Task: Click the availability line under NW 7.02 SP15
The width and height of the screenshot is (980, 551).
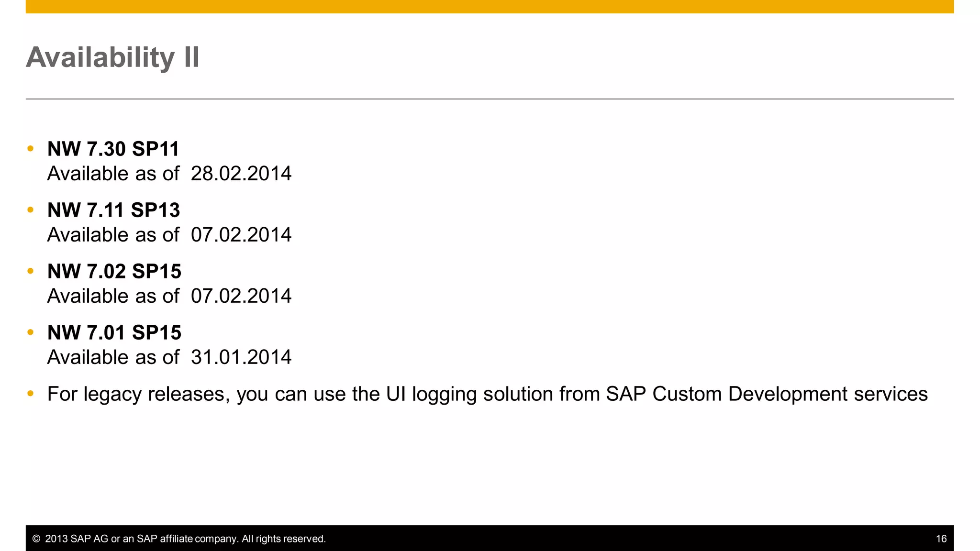Action: click(169, 296)
